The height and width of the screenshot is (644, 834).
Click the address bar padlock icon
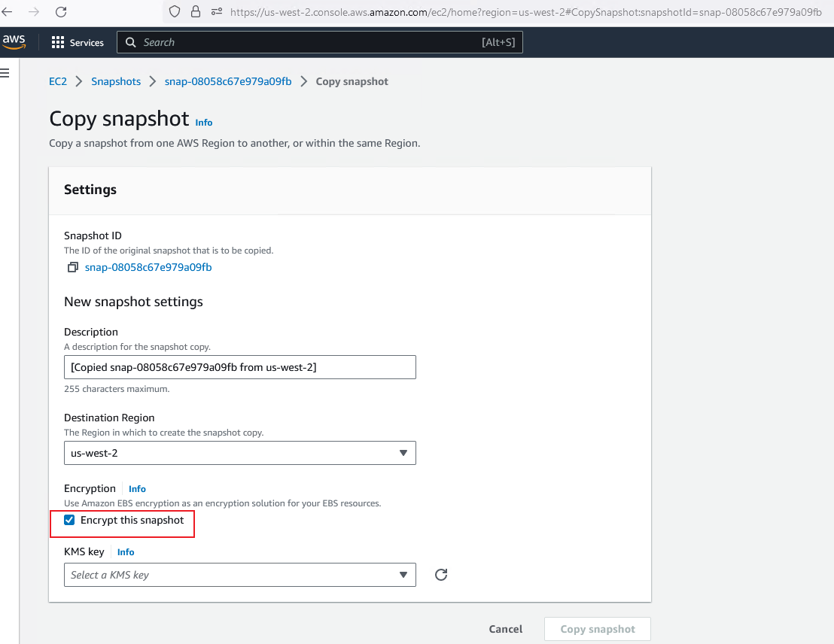196,12
